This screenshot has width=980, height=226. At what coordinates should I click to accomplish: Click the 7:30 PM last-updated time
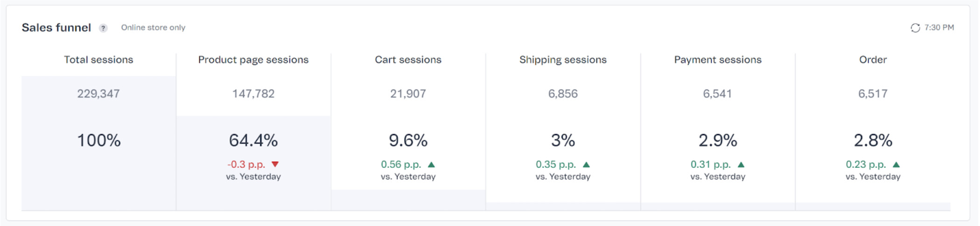(x=939, y=27)
